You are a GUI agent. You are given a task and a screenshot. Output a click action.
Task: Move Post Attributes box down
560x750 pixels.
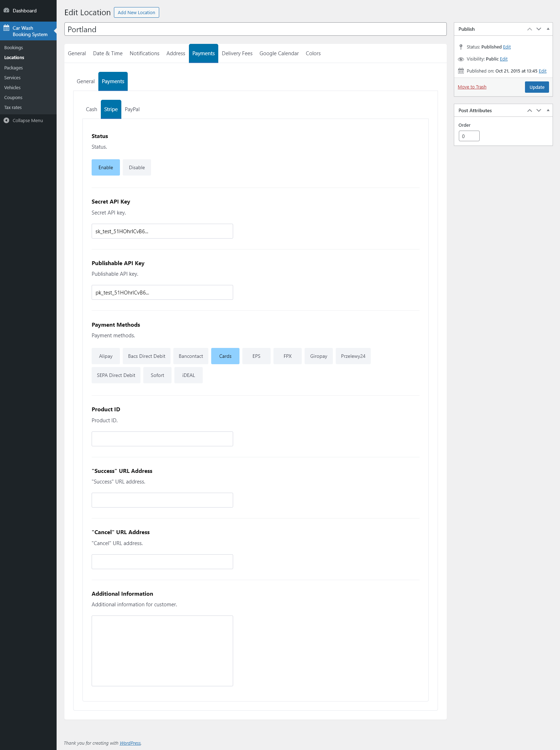539,110
